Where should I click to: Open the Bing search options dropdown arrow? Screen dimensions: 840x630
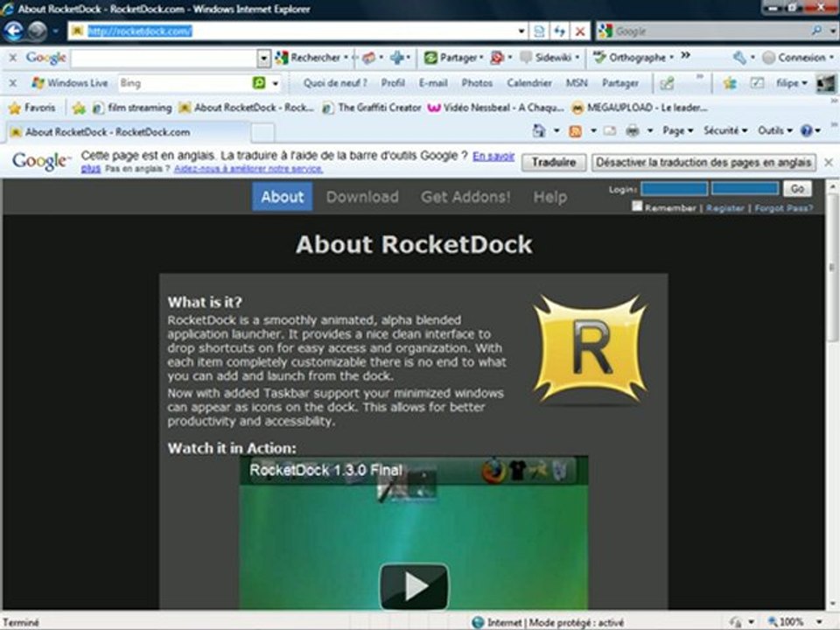click(x=276, y=84)
